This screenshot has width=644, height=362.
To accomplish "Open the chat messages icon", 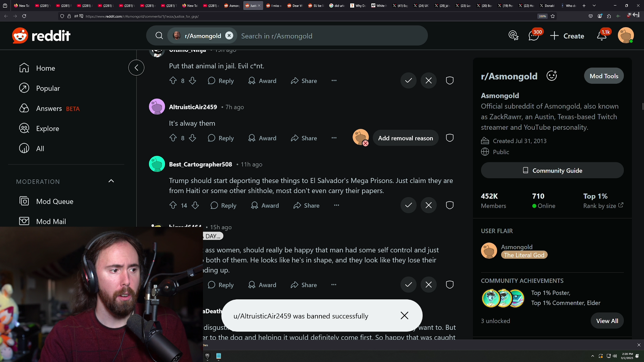I will click(534, 36).
